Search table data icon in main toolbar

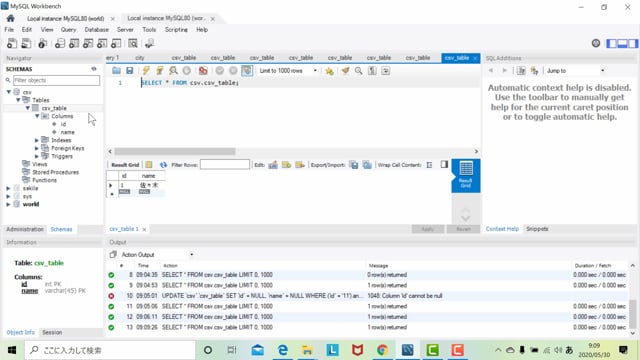[x=133, y=43]
